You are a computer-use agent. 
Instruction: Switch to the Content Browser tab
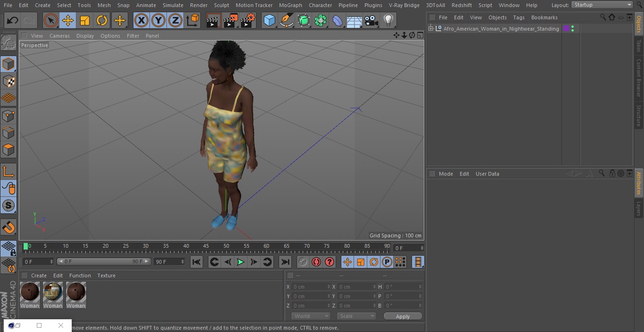(639, 78)
